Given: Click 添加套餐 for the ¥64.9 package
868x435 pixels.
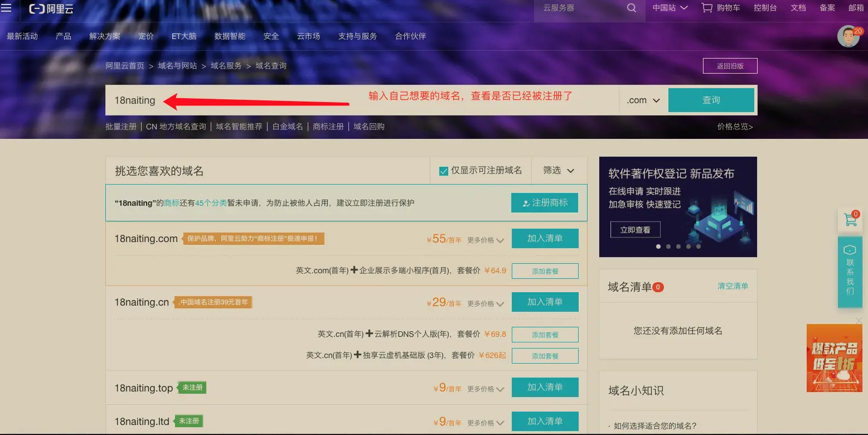Looking at the screenshot, I should 545,271.
